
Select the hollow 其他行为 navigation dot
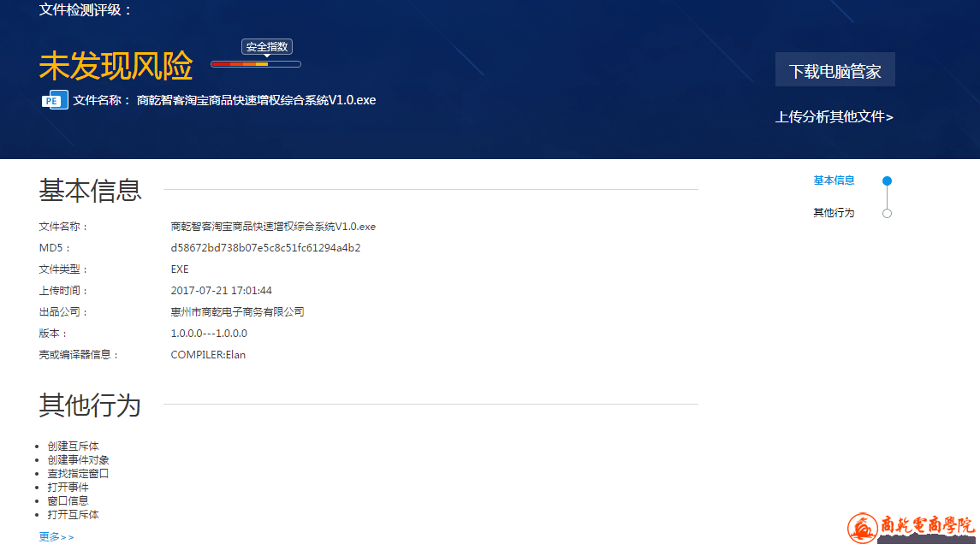(887, 214)
